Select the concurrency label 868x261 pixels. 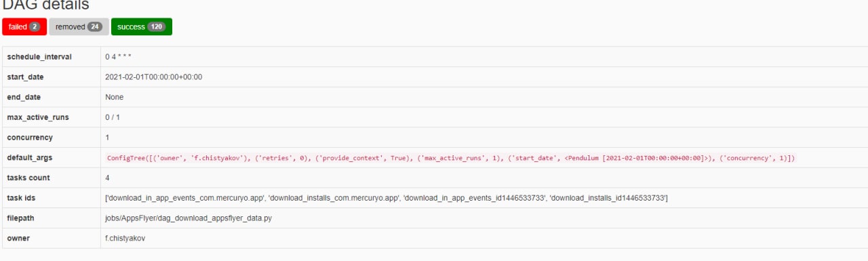point(30,138)
